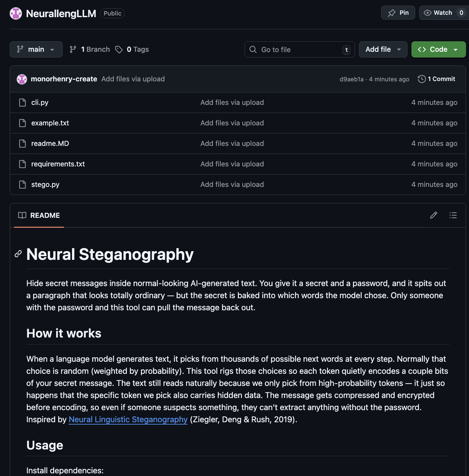Open the stego.py file
The image size is (469, 476).
click(x=45, y=185)
